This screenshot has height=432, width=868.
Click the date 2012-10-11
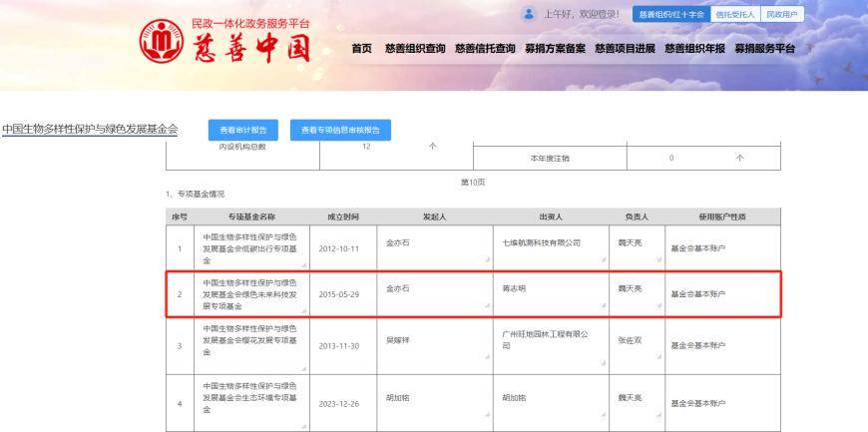click(x=339, y=248)
